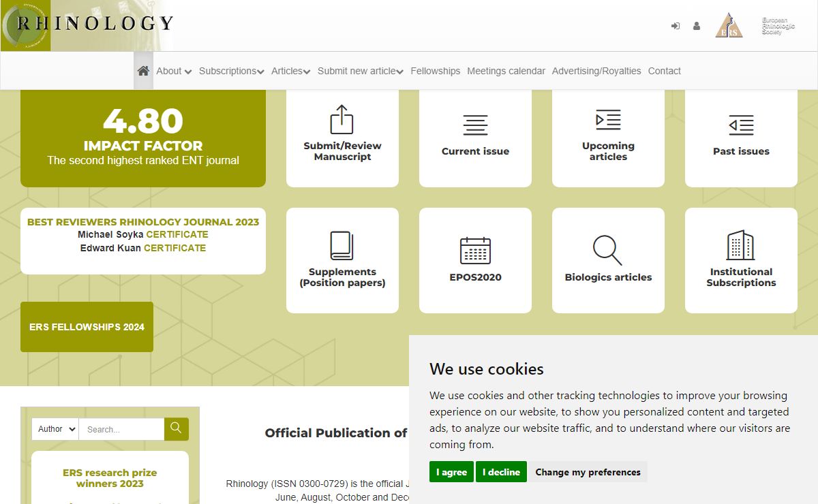The height and width of the screenshot is (504, 818).
Task: Click European Rhinologic Society text logo
Action: point(778,26)
